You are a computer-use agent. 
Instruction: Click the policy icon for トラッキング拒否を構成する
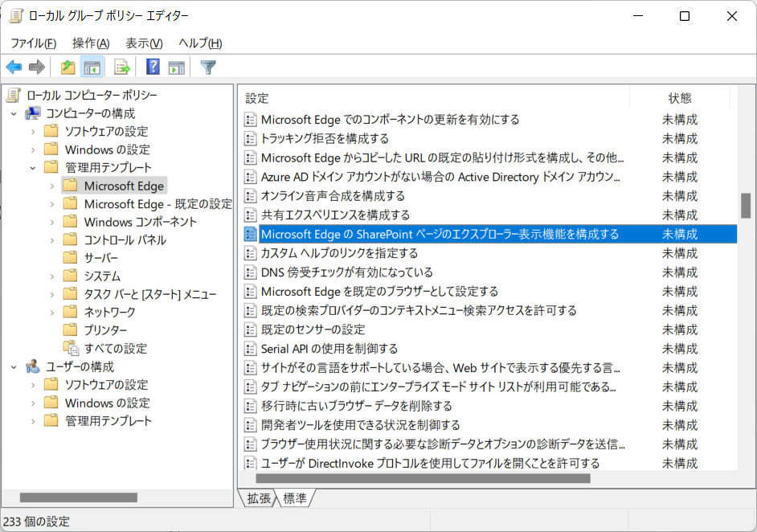coord(250,138)
